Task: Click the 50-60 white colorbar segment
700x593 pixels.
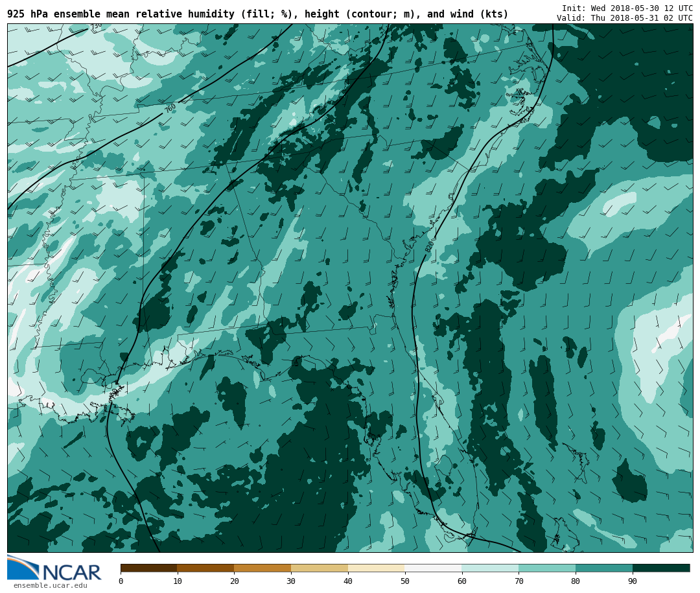Action: point(434,568)
